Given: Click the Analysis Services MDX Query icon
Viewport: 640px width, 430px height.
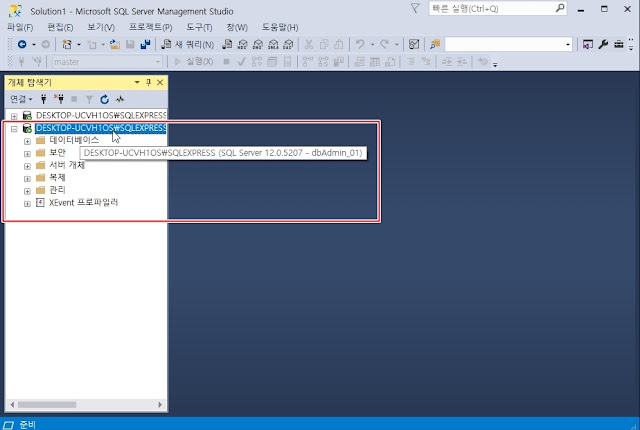Looking at the screenshot, I should tap(243, 44).
